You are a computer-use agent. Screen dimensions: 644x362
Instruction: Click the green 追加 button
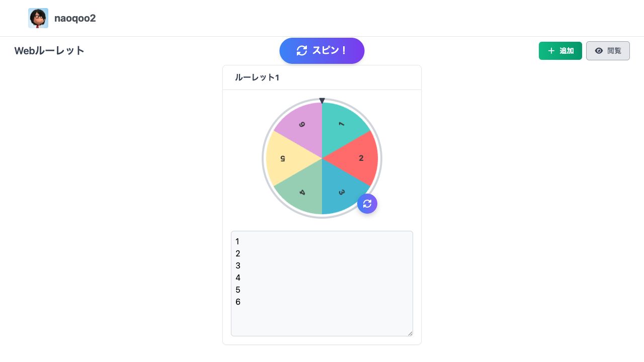(x=560, y=51)
